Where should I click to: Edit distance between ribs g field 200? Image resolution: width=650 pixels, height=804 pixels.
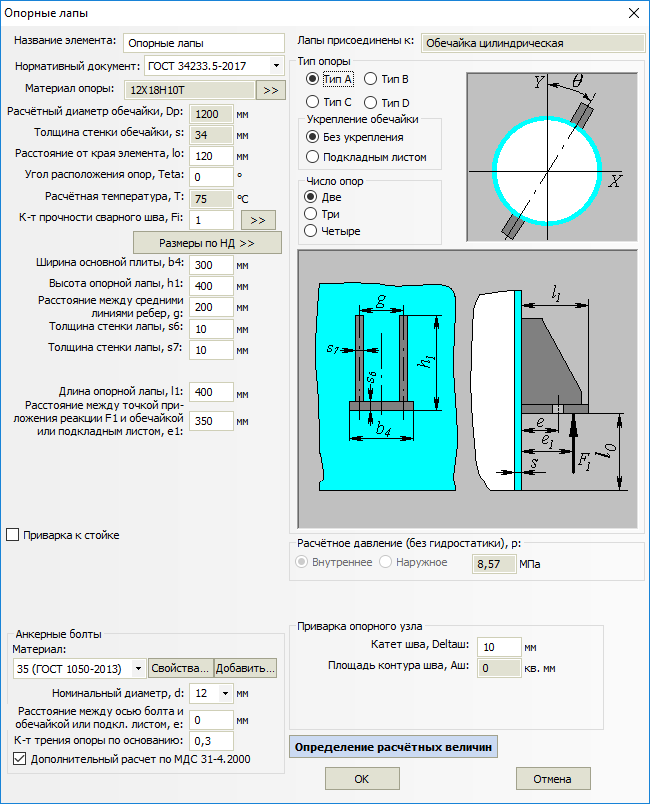(x=211, y=307)
